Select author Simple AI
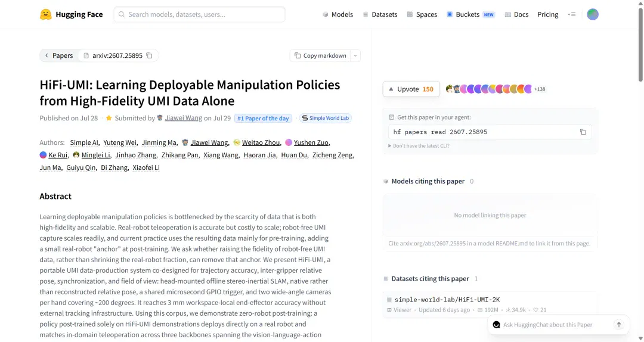Image resolution: width=644 pixels, height=342 pixels. pyautogui.click(x=84, y=142)
